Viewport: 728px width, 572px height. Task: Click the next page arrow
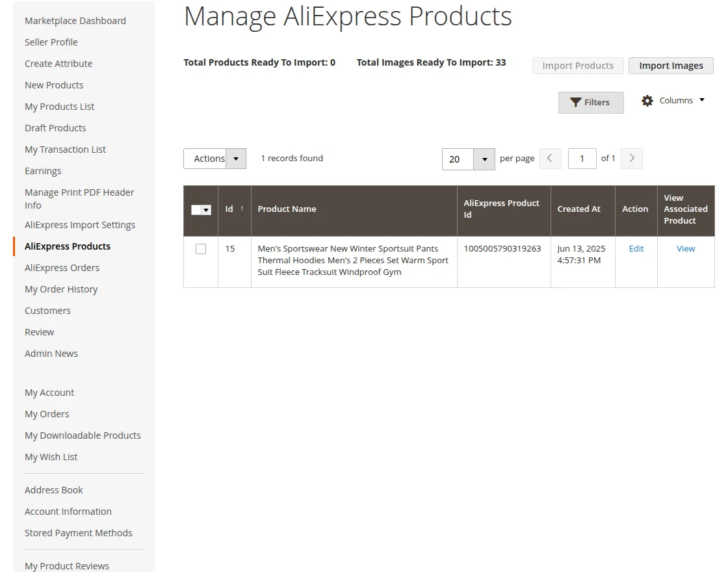pyautogui.click(x=631, y=158)
